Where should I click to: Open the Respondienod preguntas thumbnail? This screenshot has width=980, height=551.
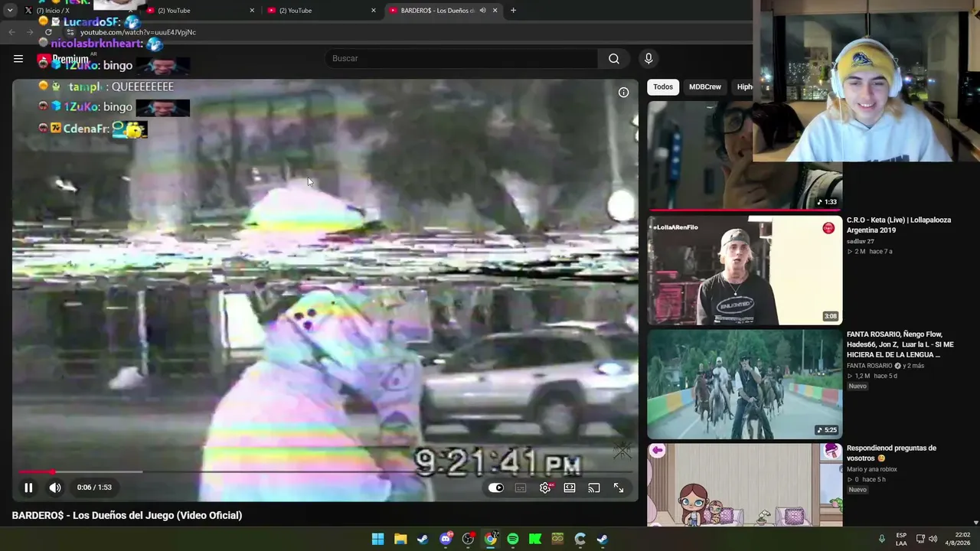(745, 485)
